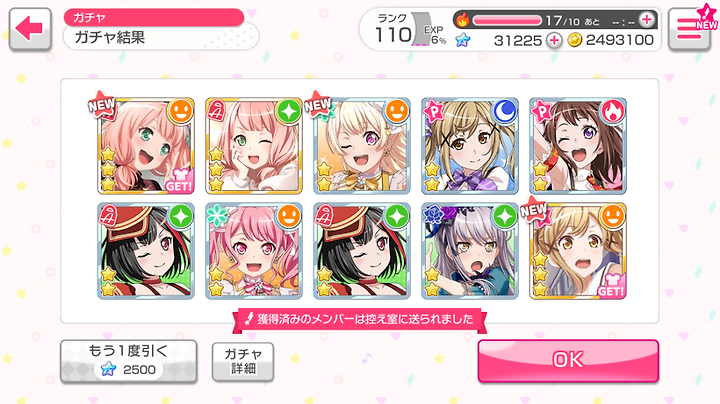The height and width of the screenshot is (404, 720).
Task: Tap the pink back arrow button
Action: coord(30,29)
